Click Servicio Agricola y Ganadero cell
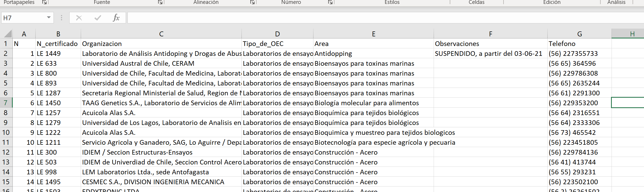This screenshot has height=192, width=644. tap(161, 142)
